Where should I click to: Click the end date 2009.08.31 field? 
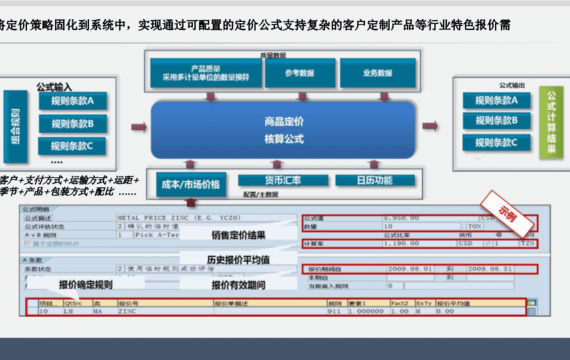[490, 269]
